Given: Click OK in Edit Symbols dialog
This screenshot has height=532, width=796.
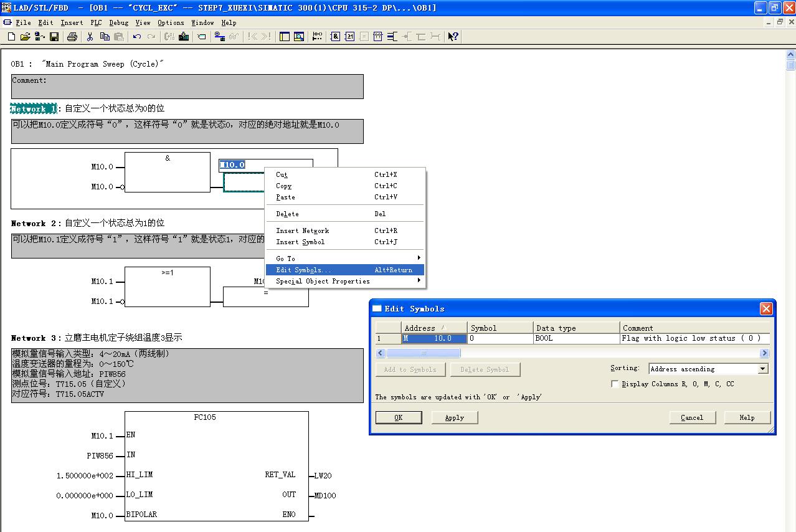Looking at the screenshot, I should [399, 417].
